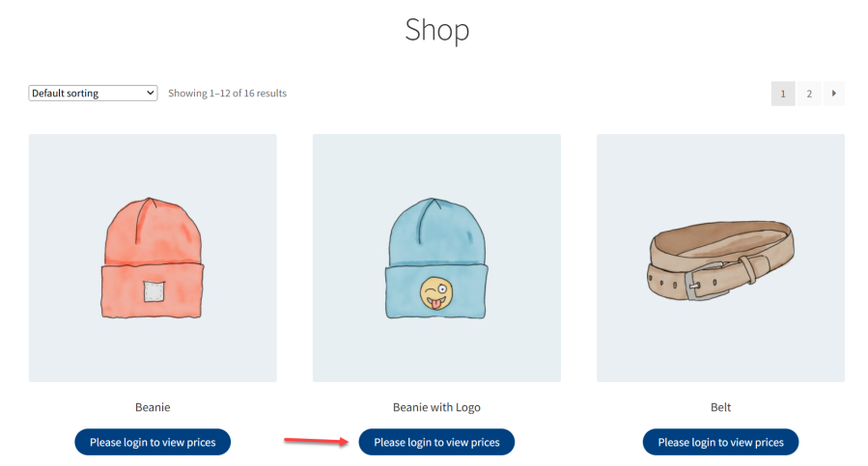
Task: Click the winking emoji logo on blue beanie
Action: coord(436,293)
